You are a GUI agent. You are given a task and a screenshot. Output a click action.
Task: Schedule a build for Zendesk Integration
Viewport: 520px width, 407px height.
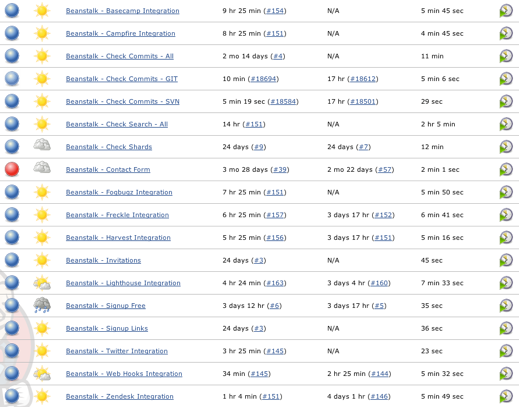click(x=506, y=396)
